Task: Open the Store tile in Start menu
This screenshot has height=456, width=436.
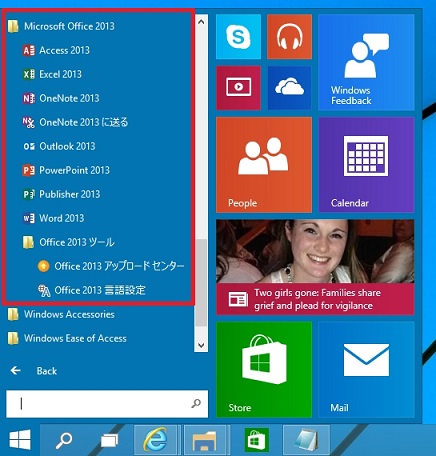Action: [x=264, y=370]
